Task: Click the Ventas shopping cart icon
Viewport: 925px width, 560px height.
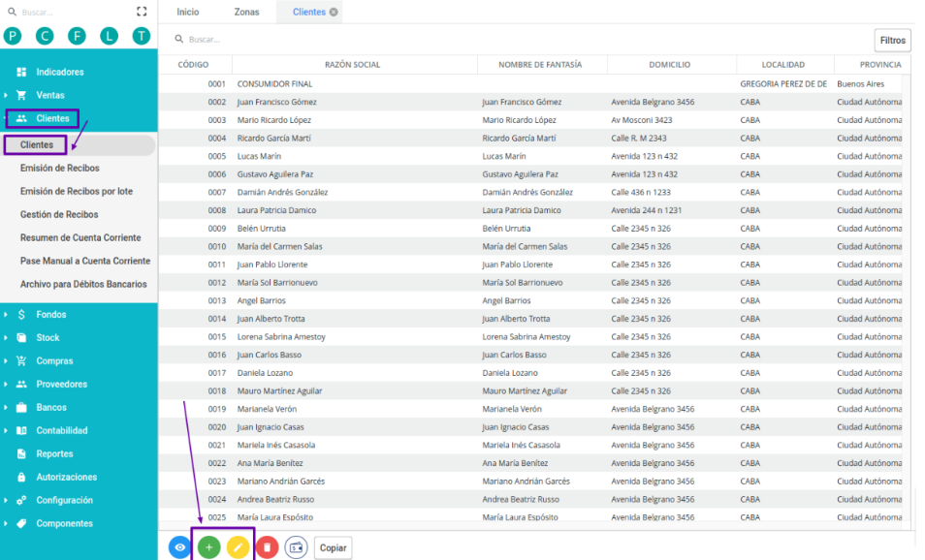Action: coord(22,95)
